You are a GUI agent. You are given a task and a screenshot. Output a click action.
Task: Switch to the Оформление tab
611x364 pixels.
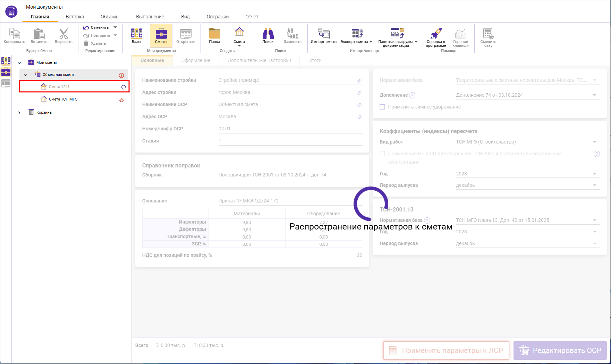(x=195, y=60)
